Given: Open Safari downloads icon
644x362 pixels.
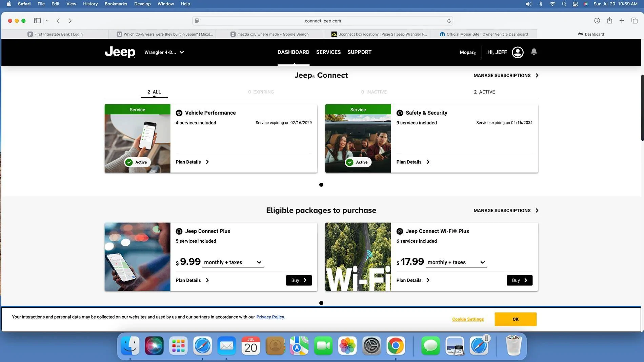Looking at the screenshot, I should click(597, 21).
